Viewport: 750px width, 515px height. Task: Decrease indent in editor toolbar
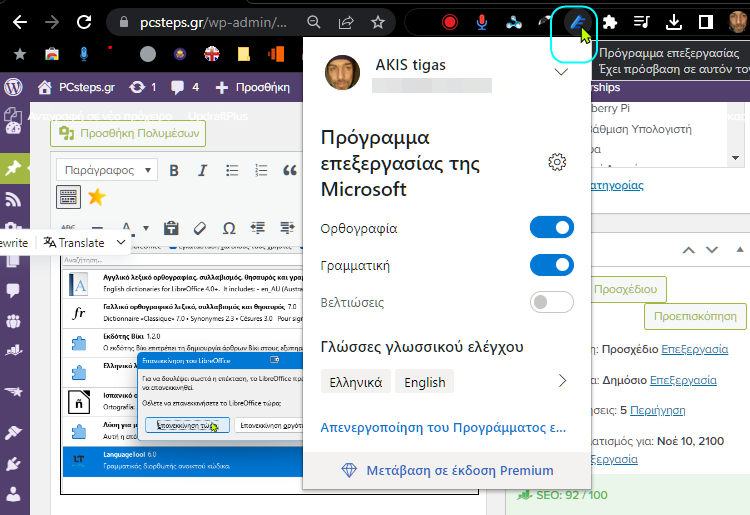258,228
